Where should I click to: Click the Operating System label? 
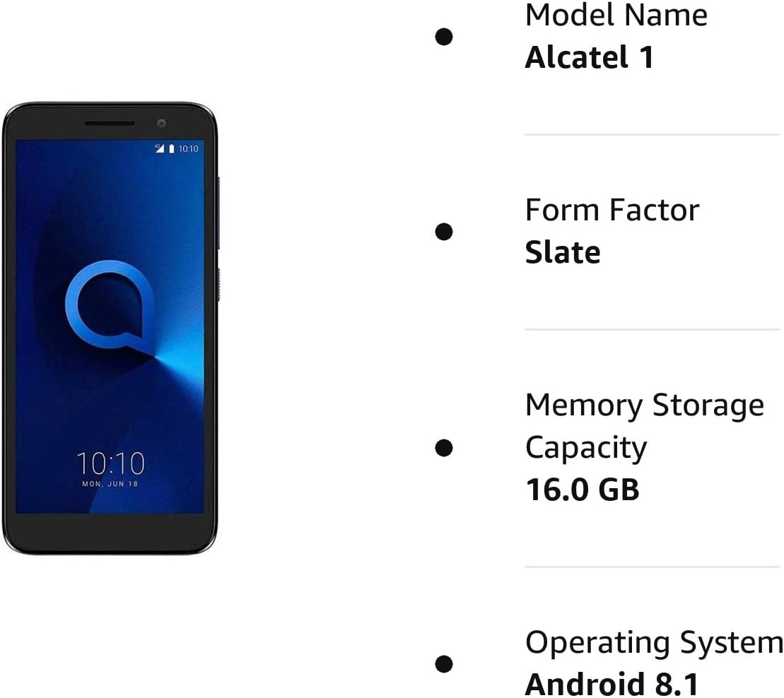coord(654,642)
